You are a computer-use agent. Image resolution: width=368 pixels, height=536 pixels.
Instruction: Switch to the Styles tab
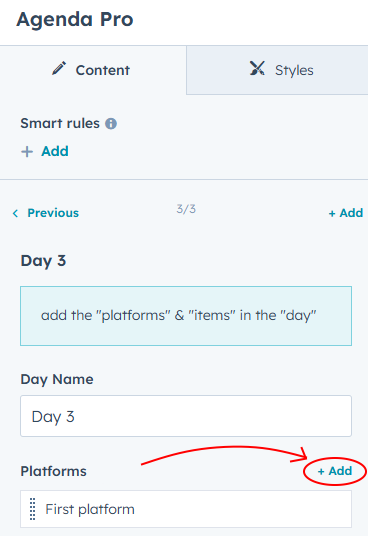coord(277,70)
